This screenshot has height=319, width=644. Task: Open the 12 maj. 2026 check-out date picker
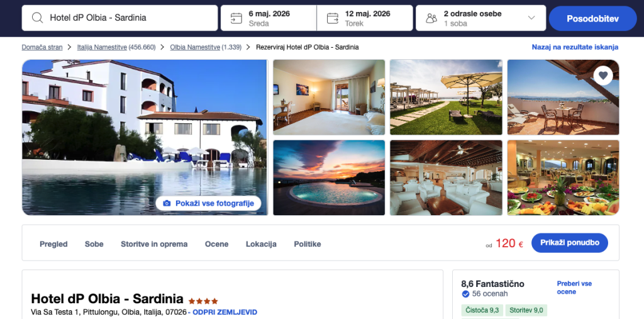pos(365,18)
